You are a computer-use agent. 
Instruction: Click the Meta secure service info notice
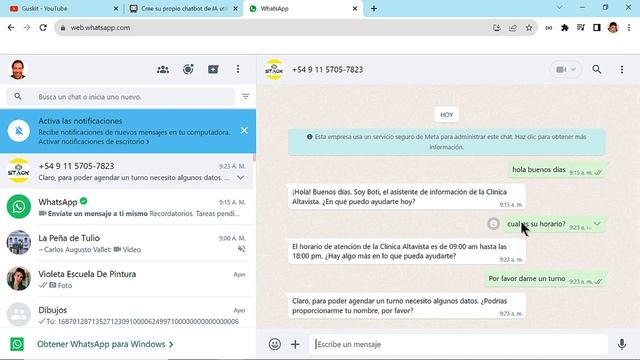point(447,142)
